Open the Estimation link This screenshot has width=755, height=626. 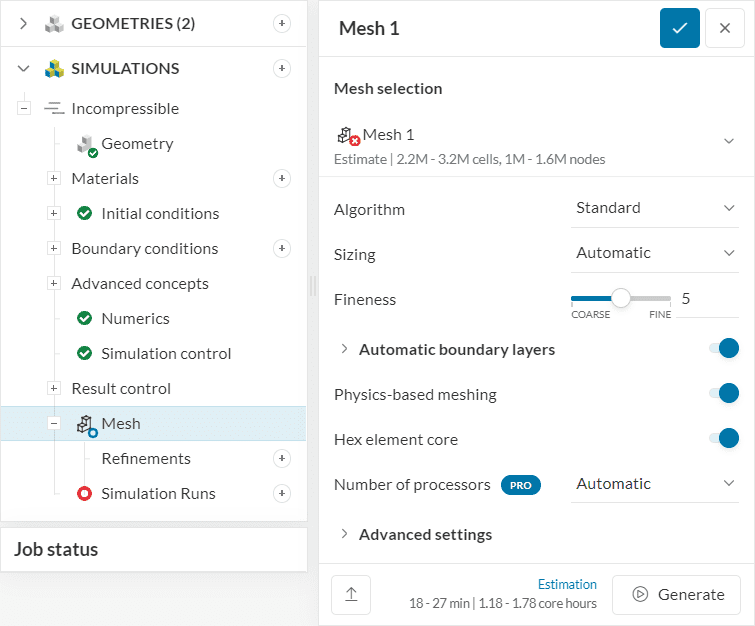point(567,584)
